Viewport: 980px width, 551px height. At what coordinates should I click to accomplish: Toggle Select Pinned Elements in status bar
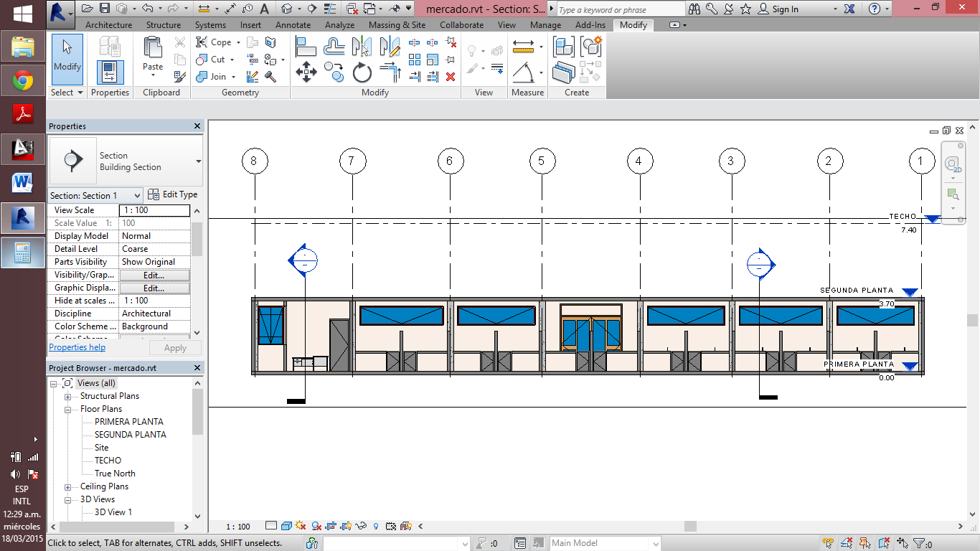click(865, 543)
